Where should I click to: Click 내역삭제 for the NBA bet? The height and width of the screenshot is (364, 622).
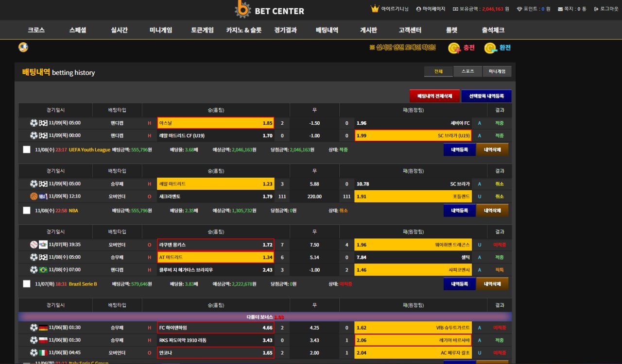click(x=492, y=211)
